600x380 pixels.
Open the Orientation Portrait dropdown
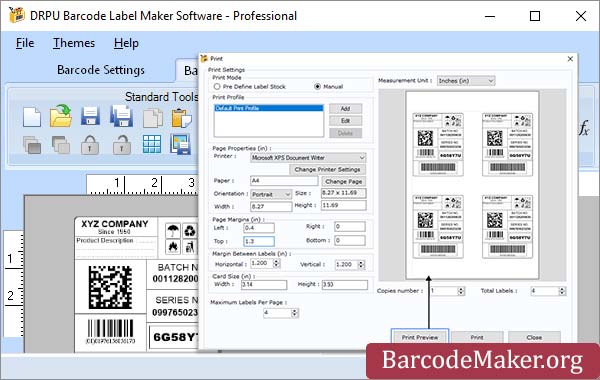tap(271, 194)
